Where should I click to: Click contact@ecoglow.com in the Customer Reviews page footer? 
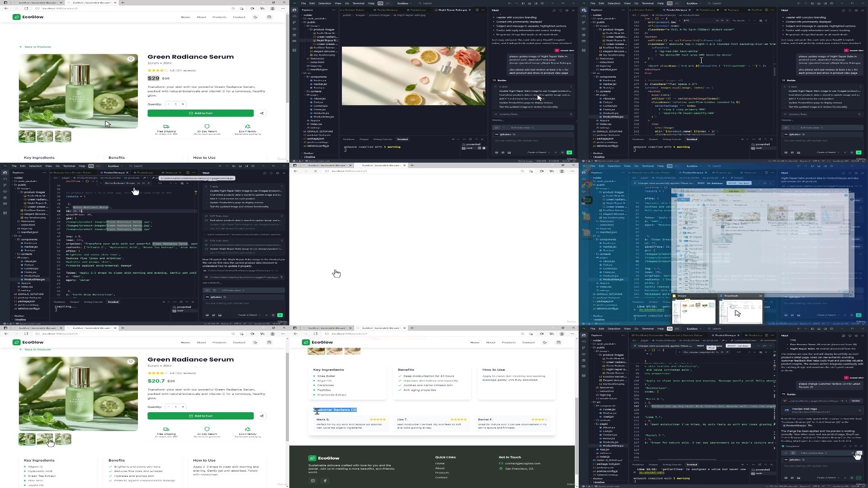(522, 463)
